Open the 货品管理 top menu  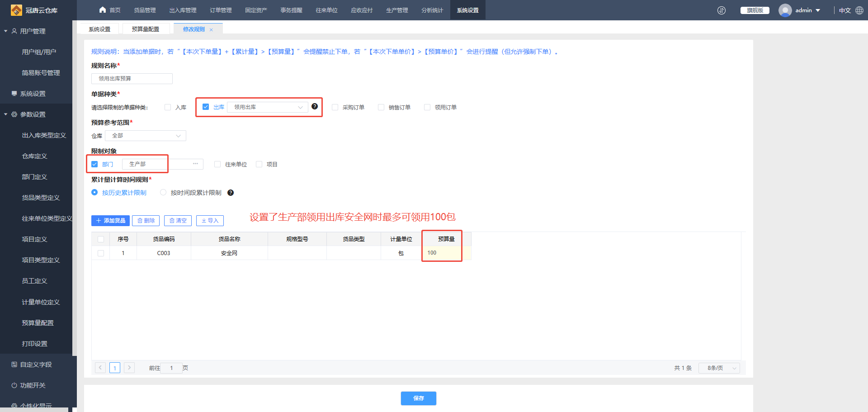145,10
